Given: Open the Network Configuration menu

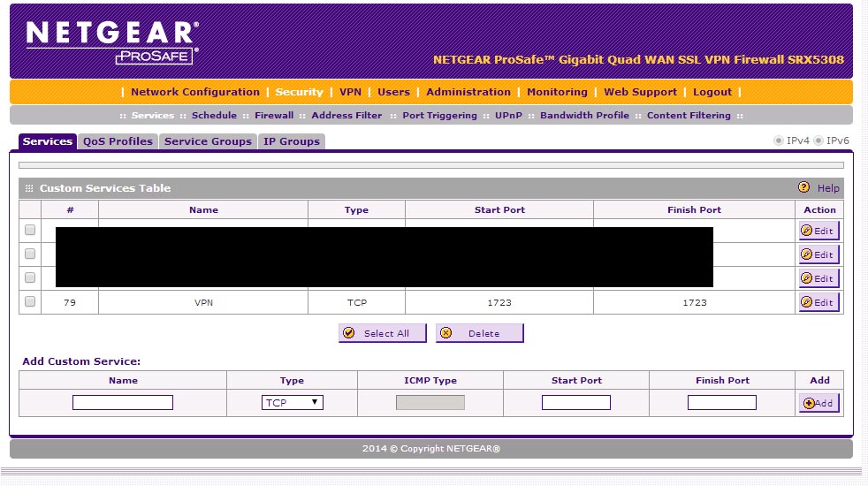Looking at the screenshot, I should click(194, 92).
